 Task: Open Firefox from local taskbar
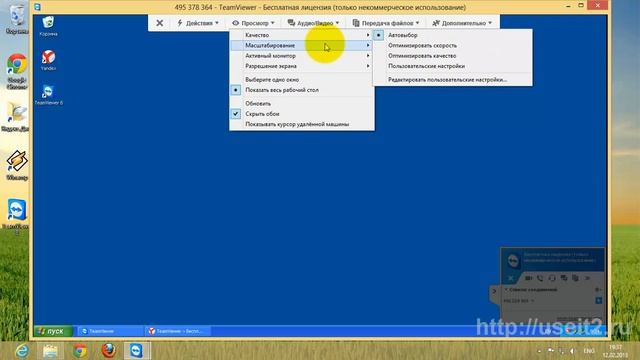coord(108,351)
